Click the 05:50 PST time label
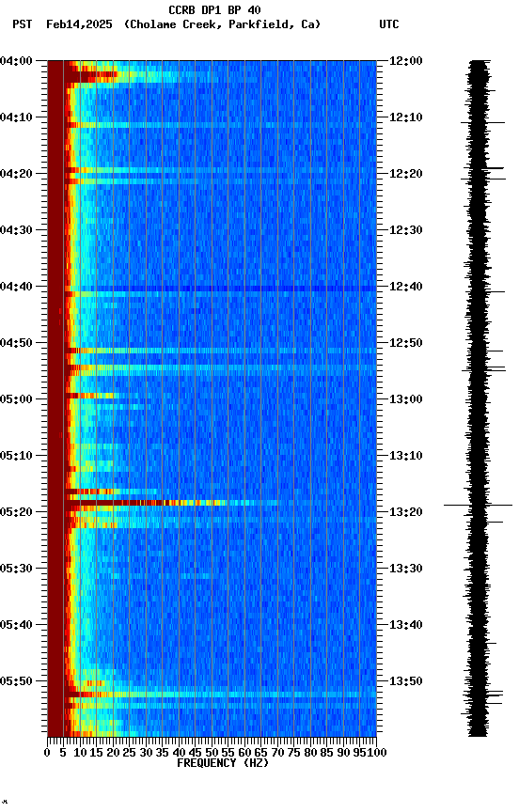 [x=16, y=681]
